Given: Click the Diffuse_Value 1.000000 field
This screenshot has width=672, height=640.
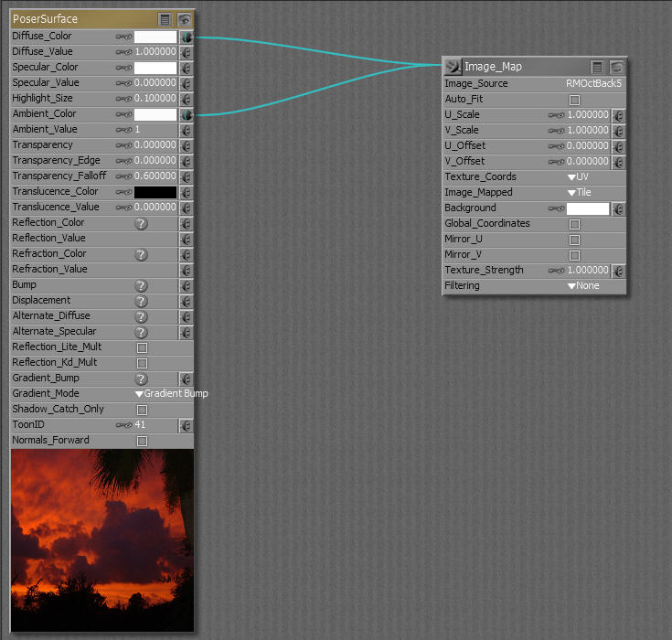Looking at the screenshot, I should (x=155, y=52).
